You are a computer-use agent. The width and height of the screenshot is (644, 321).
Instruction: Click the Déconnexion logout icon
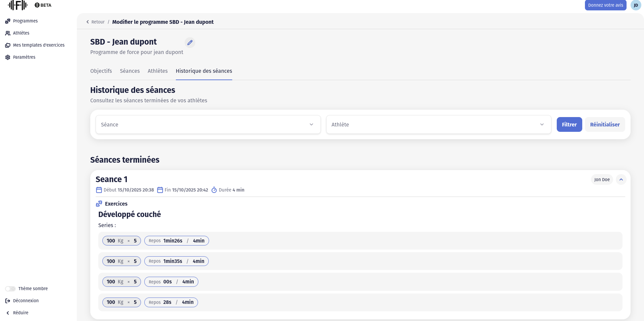(8, 301)
